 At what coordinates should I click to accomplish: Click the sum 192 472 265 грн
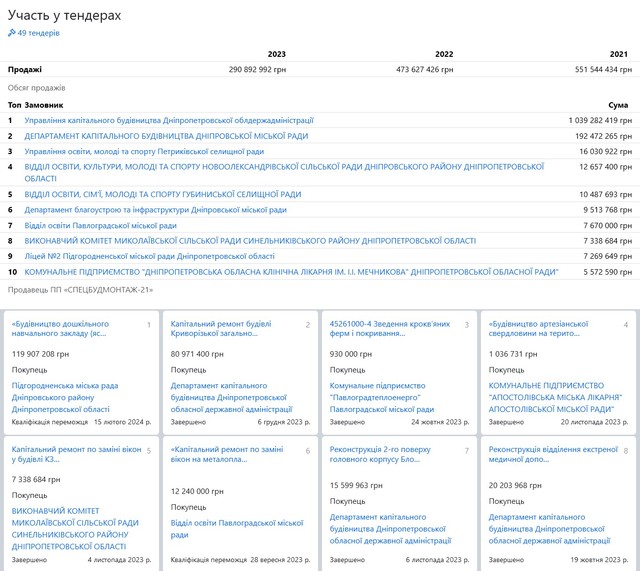point(603,136)
